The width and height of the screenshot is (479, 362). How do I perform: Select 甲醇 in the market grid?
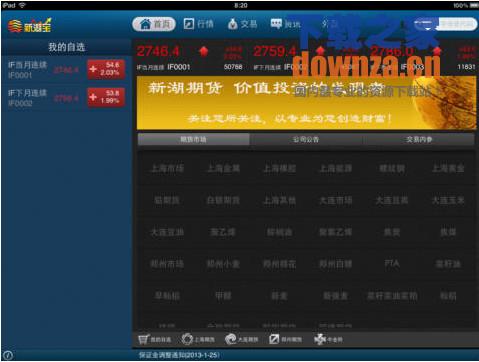(x=223, y=296)
